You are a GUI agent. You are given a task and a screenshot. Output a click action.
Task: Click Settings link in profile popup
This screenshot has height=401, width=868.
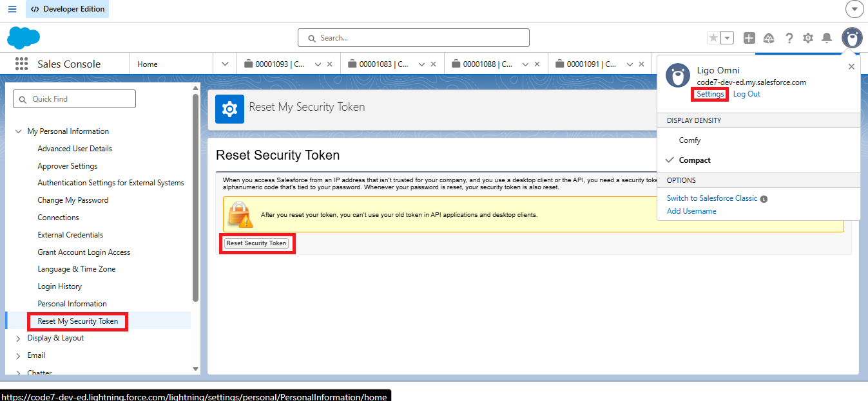pyautogui.click(x=710, y=94)
